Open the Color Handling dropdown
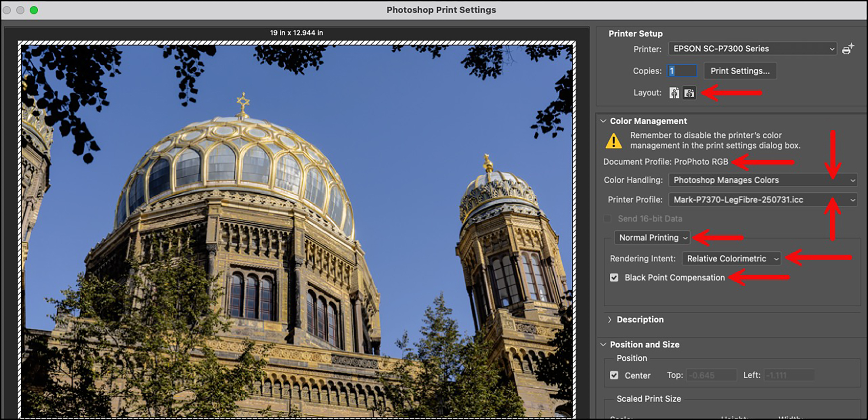Viewport: 868px width, 420px height. pos(763,180)
